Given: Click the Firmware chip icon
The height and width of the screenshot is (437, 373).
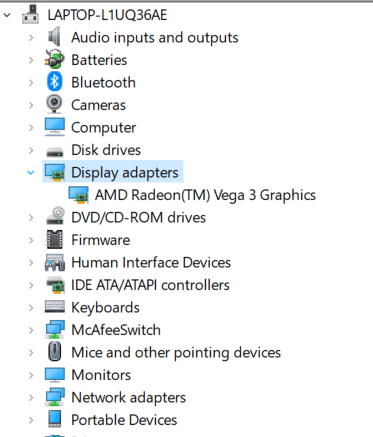Looking at the screenshot, I should point(54,240).
